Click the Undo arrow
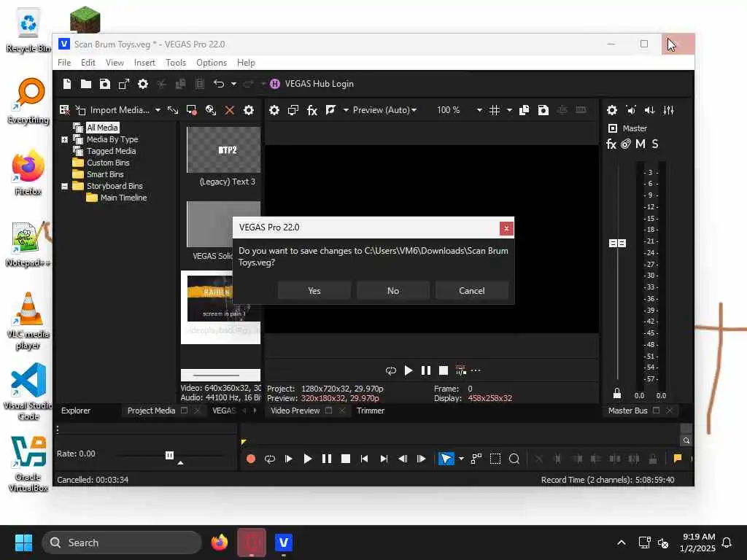Screen dimensions: 747x560 (219, 84)
